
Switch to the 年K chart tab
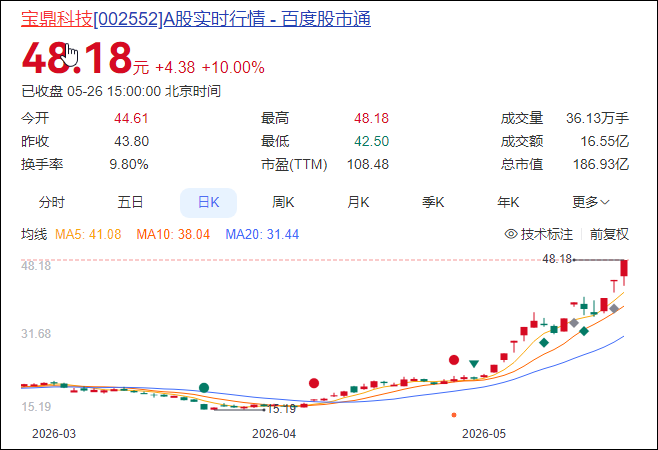pyautogui.click(x=508, y=203)
